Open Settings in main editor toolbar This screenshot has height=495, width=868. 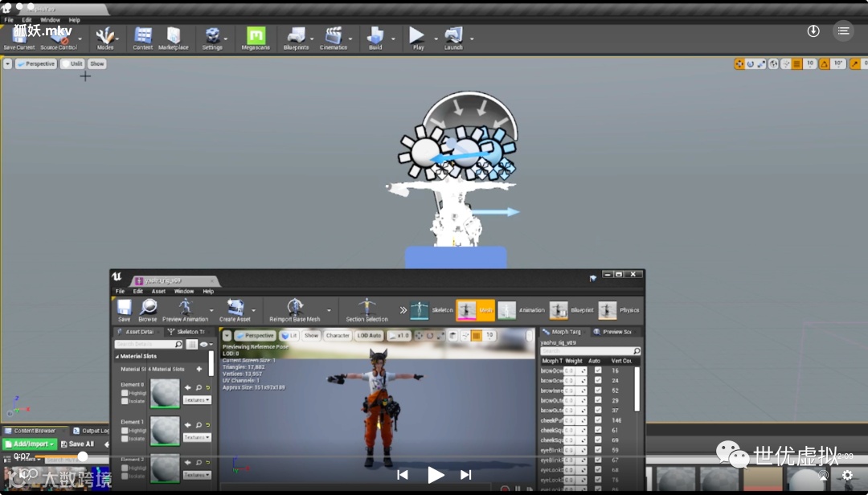click(x=212, y=39)
